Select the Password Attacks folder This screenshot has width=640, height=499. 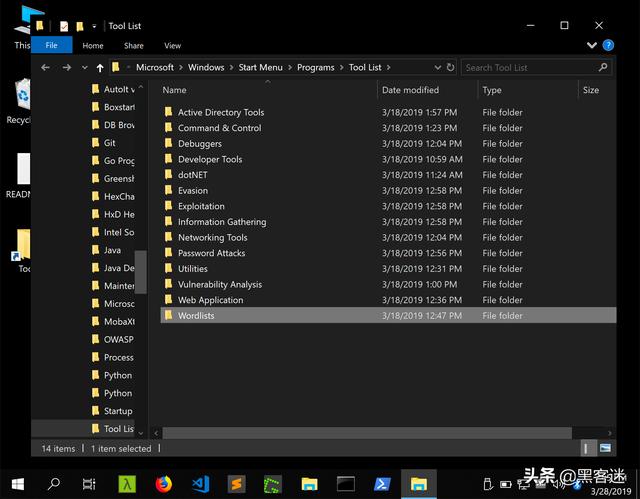click(211, 253)
